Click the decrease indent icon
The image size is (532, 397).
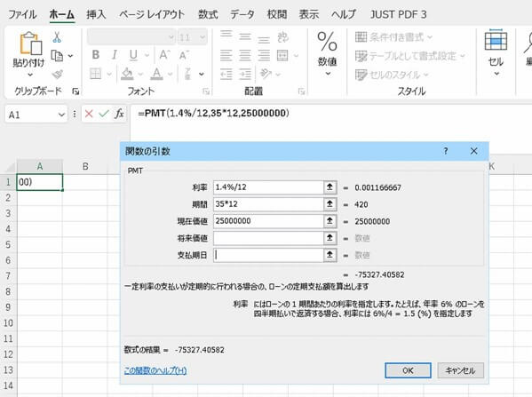[226, 74]
